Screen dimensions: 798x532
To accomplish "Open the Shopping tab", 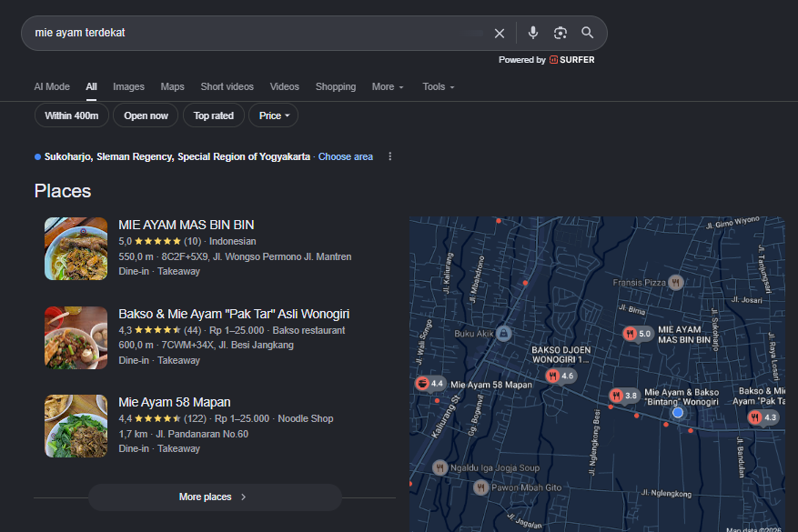I will pos(336,87).
